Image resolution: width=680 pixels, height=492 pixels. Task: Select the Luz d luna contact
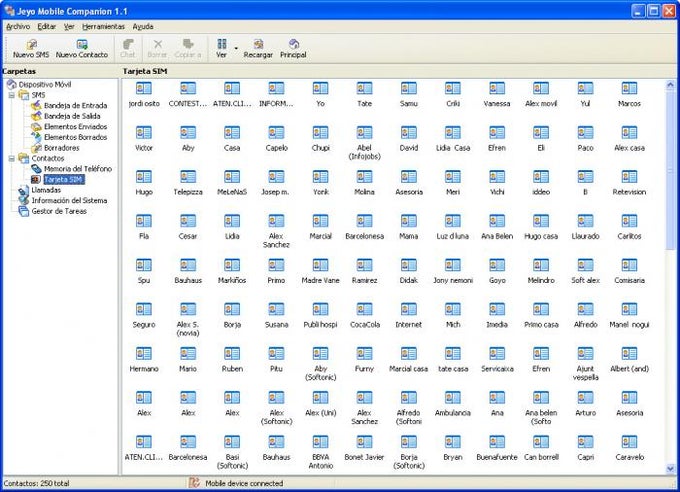point(453,221)
